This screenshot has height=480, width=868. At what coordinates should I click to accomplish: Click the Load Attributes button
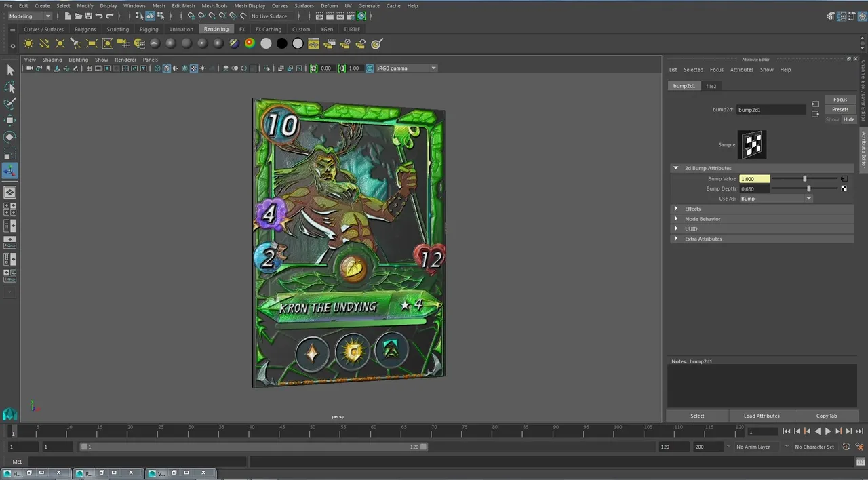(762, 416)
